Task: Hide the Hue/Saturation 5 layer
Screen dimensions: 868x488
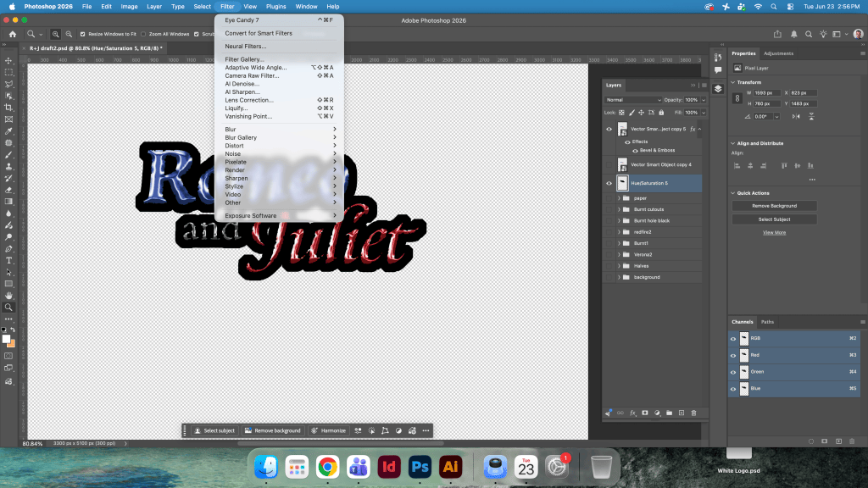Action: (x=609, y=183)
